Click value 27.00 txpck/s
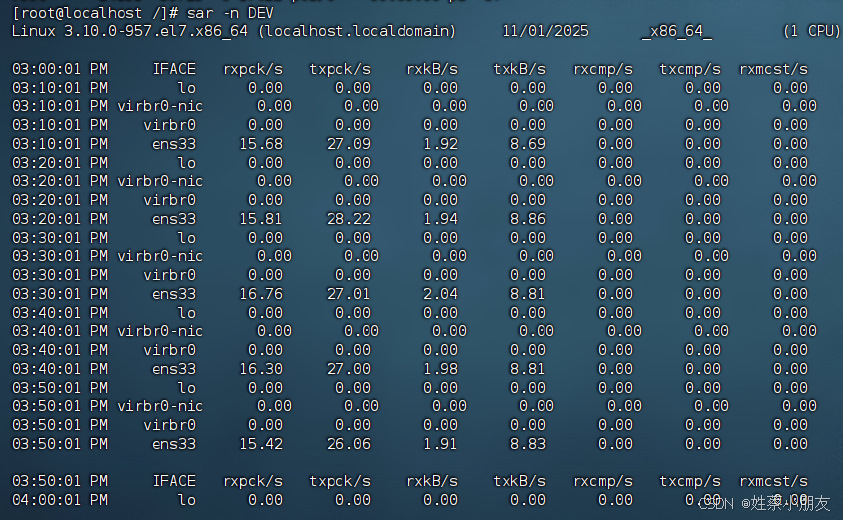 (348, 369)
